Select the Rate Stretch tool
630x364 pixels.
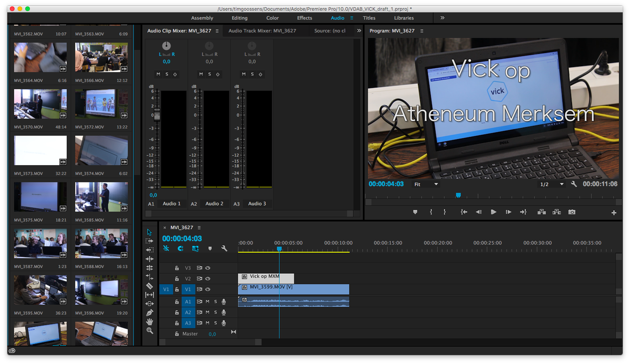(x=150, y=276)
